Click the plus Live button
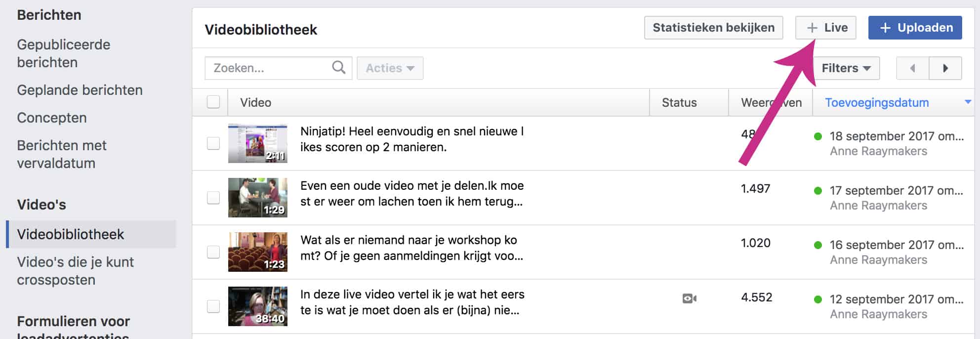Image resolution: width=980 pixels, height=339 pixels. (826, 28)
